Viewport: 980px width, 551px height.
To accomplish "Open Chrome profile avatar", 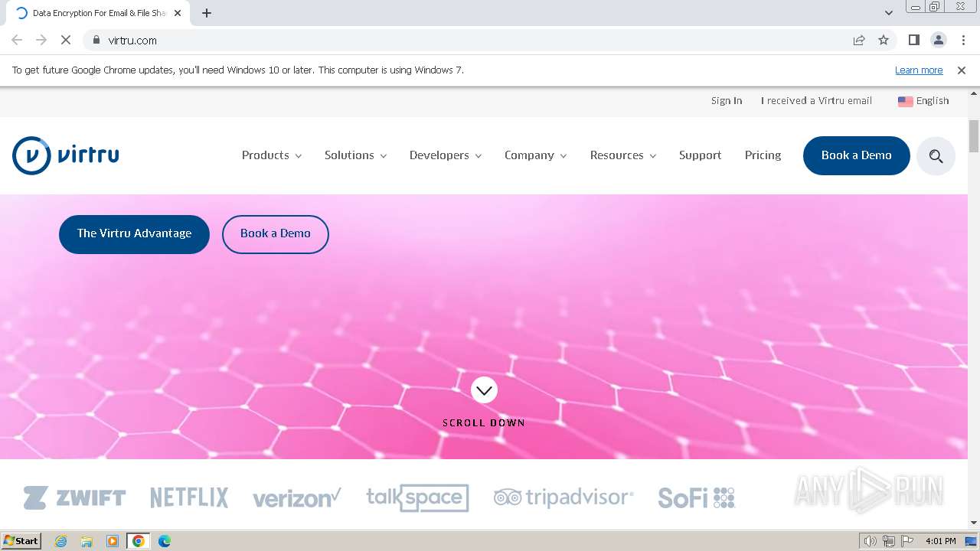I will (x=938, y=40).
